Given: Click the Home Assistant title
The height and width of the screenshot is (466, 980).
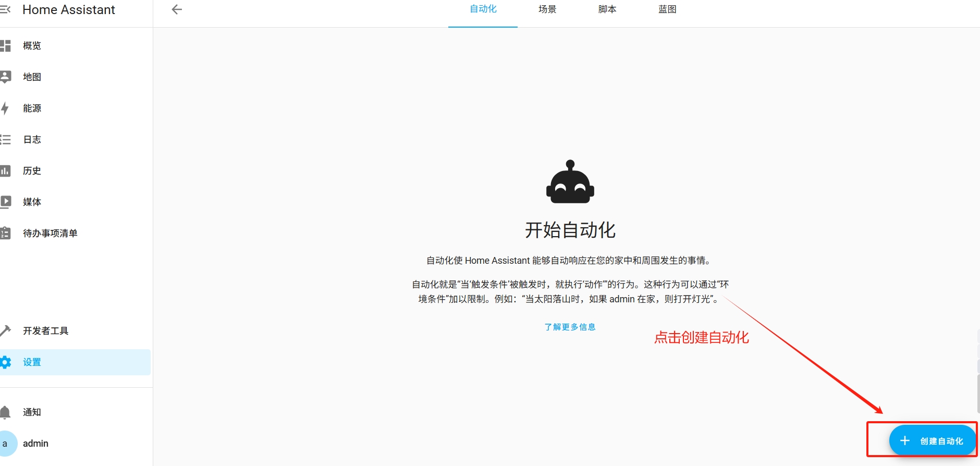Looking at the screenshot, I should tap(69, 9).
